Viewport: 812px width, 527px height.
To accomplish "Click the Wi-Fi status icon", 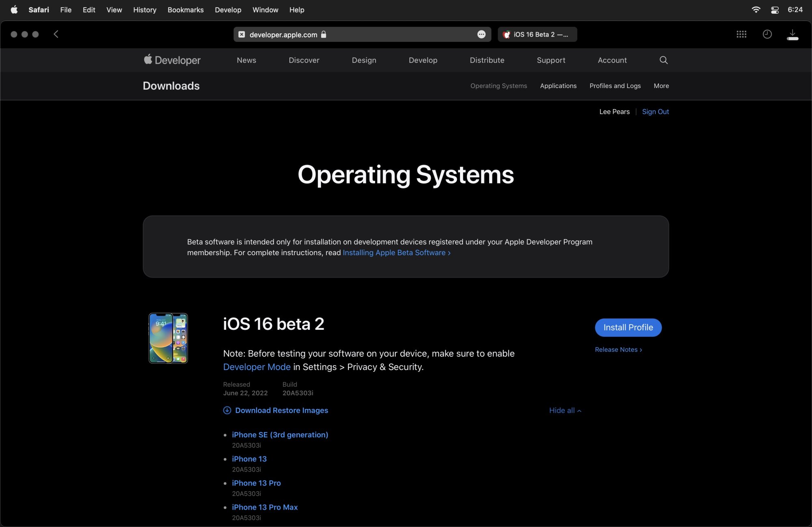I will 756,10.
